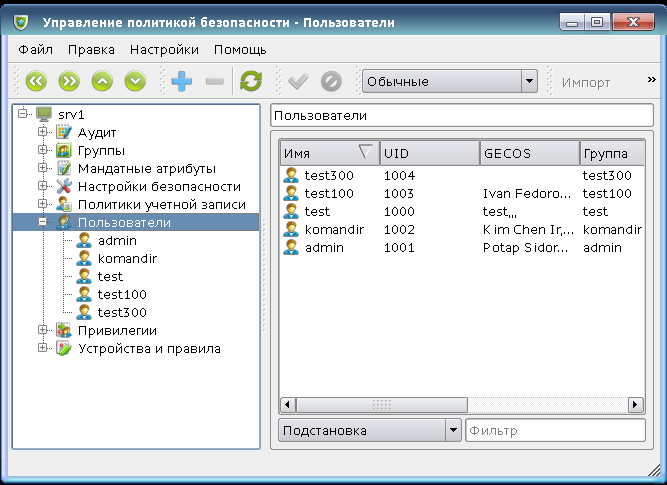Image resolution: width=667 pixels, height=485 pixels.
Task: Click the blue plus add icon
Action: [x=181, y=82]
